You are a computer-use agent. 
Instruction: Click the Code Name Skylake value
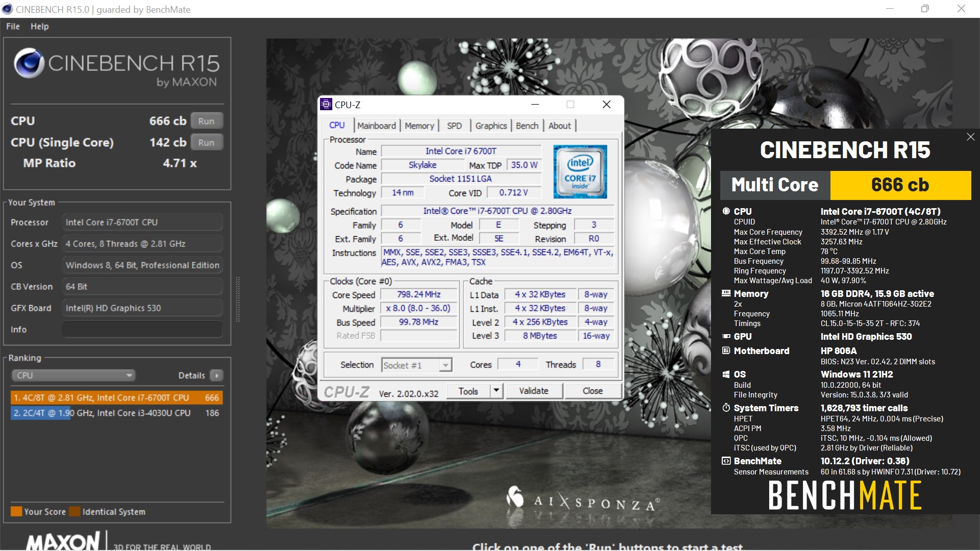point(423,165)
